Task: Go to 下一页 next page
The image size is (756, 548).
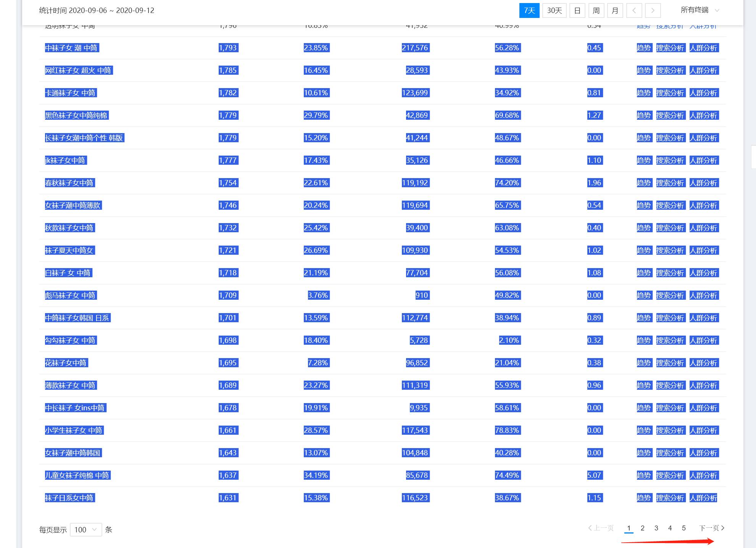Action: click(711, 528)
